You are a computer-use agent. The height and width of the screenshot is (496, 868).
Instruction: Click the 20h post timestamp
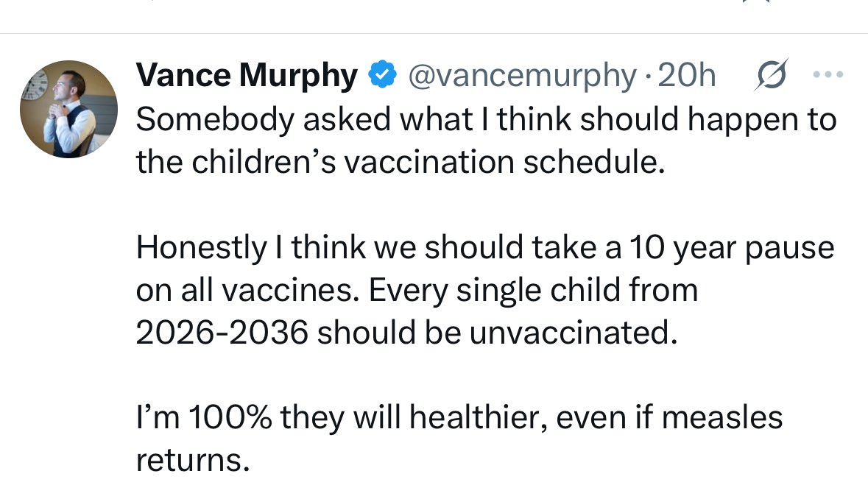coord(687,76)
